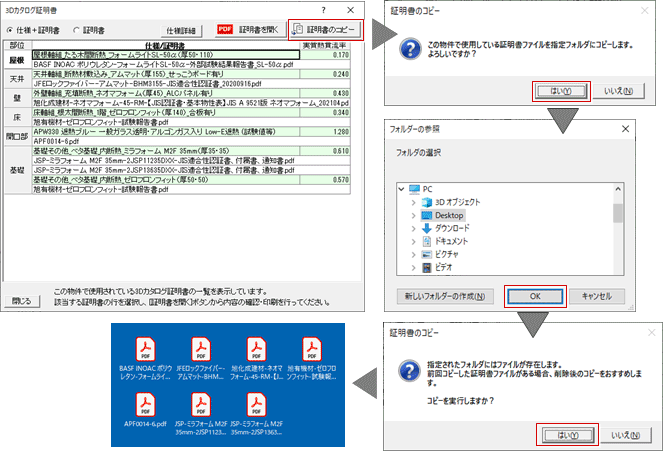Select the JFEロックファイバー PDF file icon

[201, 349]
